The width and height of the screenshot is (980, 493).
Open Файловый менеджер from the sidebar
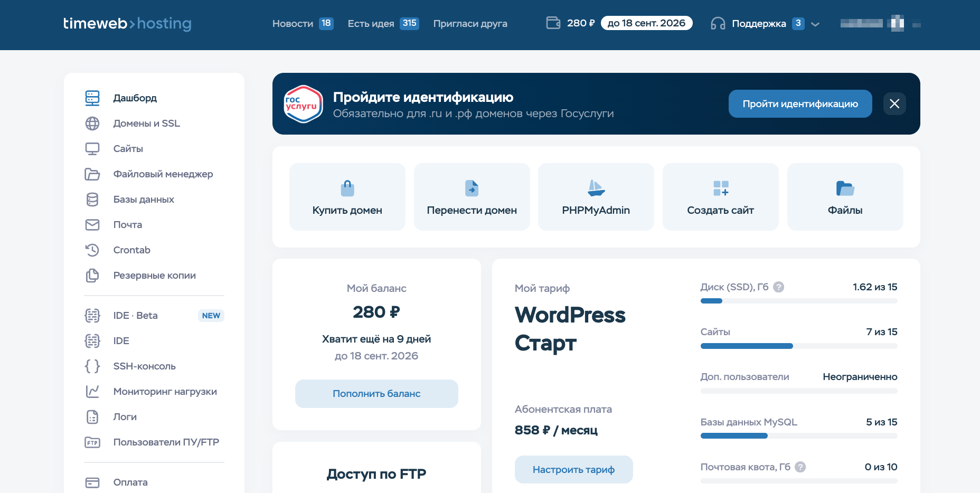click(163, 174)
